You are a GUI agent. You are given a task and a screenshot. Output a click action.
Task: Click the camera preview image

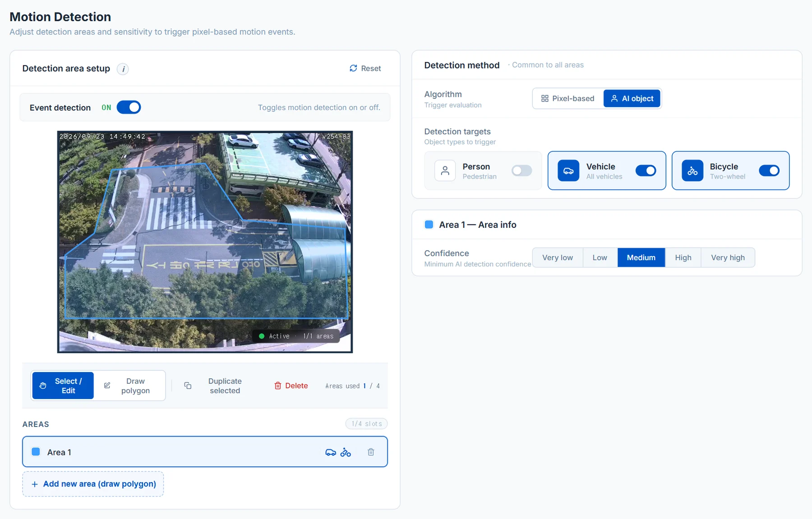point(205,242)
